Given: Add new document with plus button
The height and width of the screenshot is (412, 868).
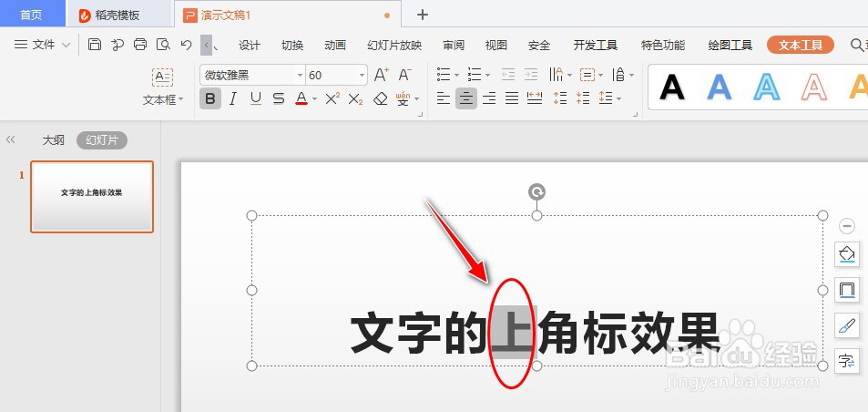Looking at the screenshot, I should point(423,15).
